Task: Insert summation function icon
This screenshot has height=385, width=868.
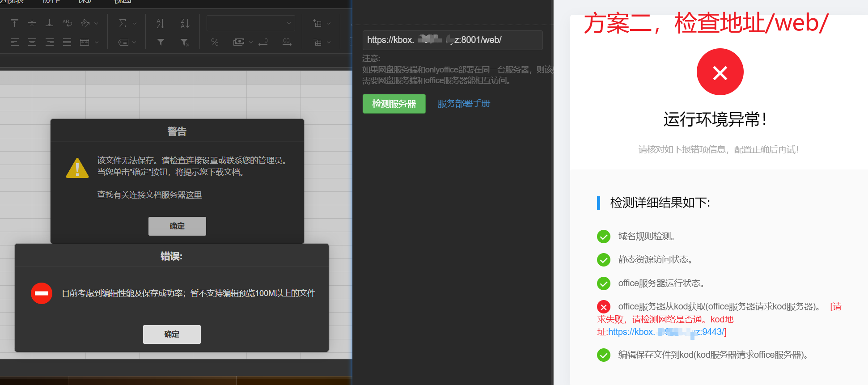Action: [123, 23]
